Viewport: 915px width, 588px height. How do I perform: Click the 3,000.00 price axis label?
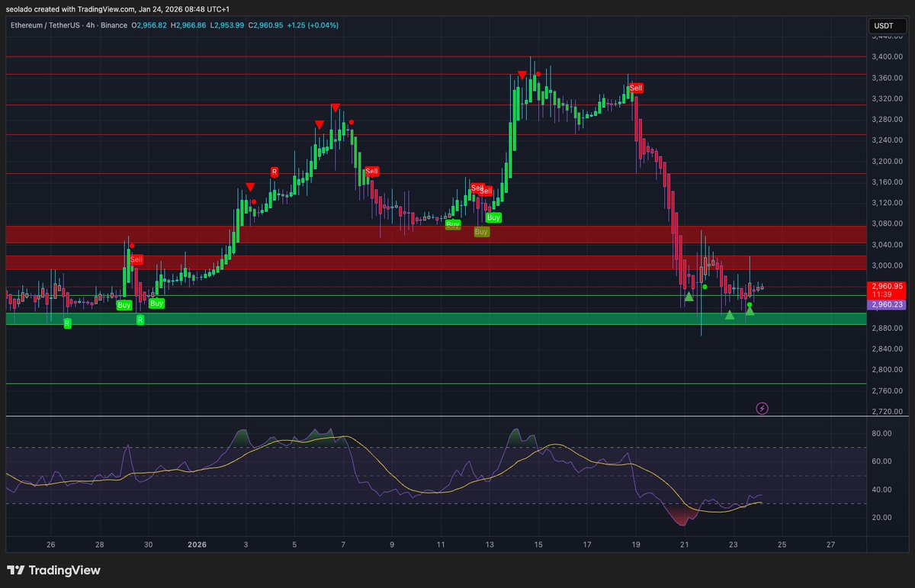(x=886, y=265)
